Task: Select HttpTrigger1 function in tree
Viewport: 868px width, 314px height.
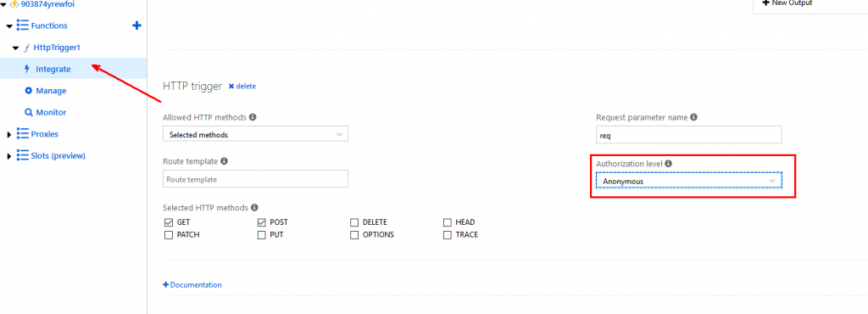Action: [57, 48]
